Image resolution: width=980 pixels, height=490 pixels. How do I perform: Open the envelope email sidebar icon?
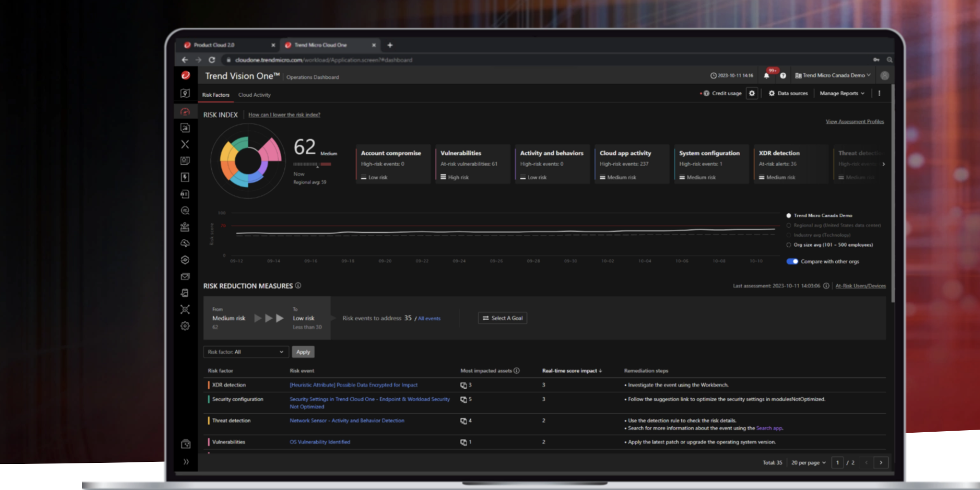tap(185, 276)
